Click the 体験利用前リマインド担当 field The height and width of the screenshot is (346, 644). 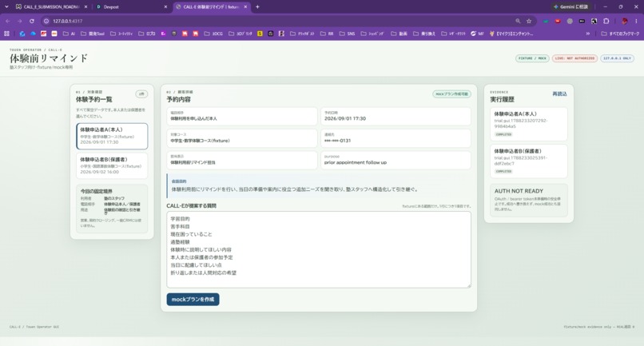[242, 161]
